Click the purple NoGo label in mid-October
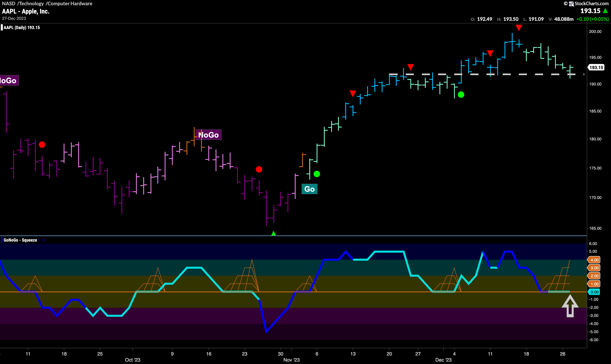The width and height of the screenshot is (611, 364). 208,135
